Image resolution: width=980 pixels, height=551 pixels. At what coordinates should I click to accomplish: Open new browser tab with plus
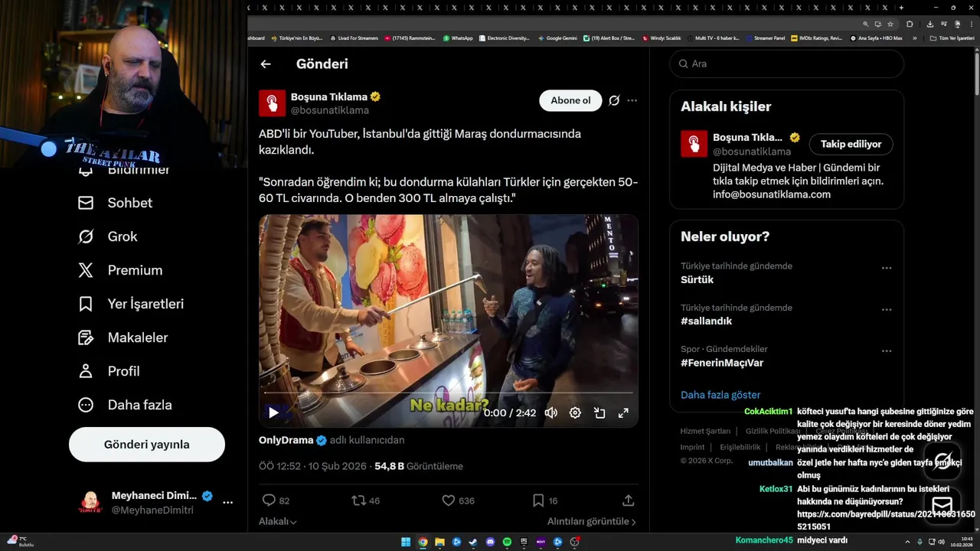click(901, 7)
